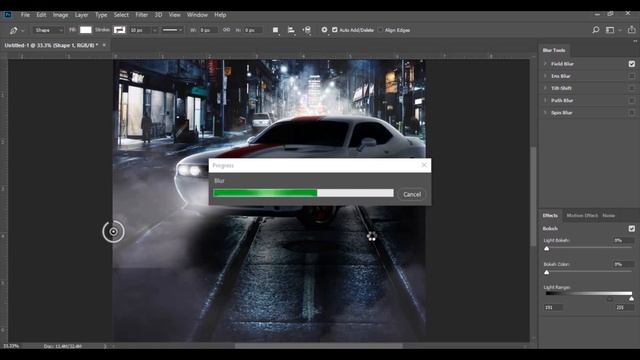Open the View menu

click(x=174, y=15)
